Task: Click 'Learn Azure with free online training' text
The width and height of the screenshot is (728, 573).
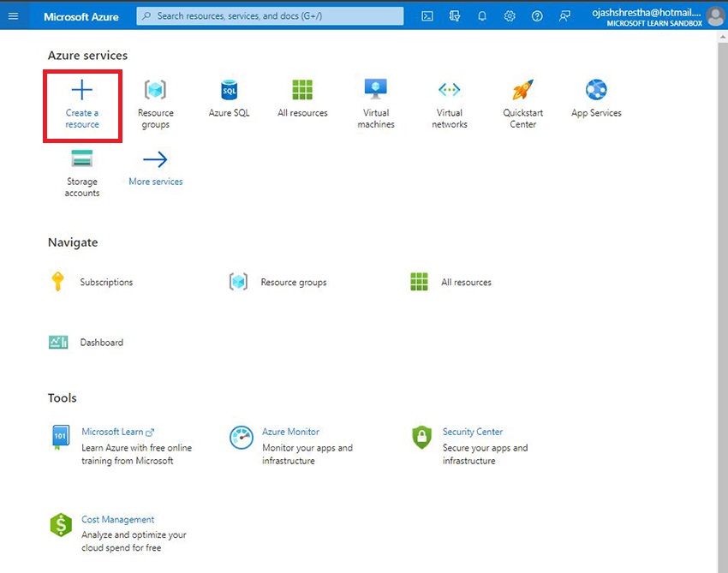Action: coord(136,454)
